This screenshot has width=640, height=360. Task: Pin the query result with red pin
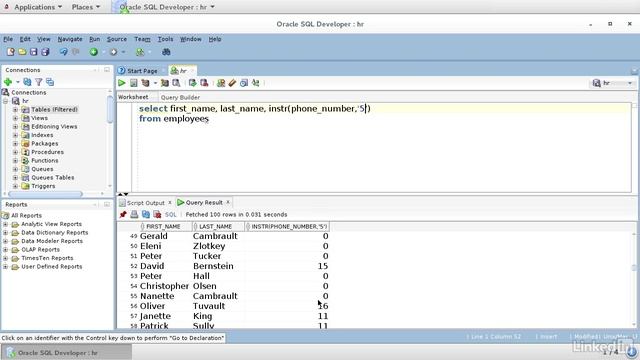[x=123, y=214]
